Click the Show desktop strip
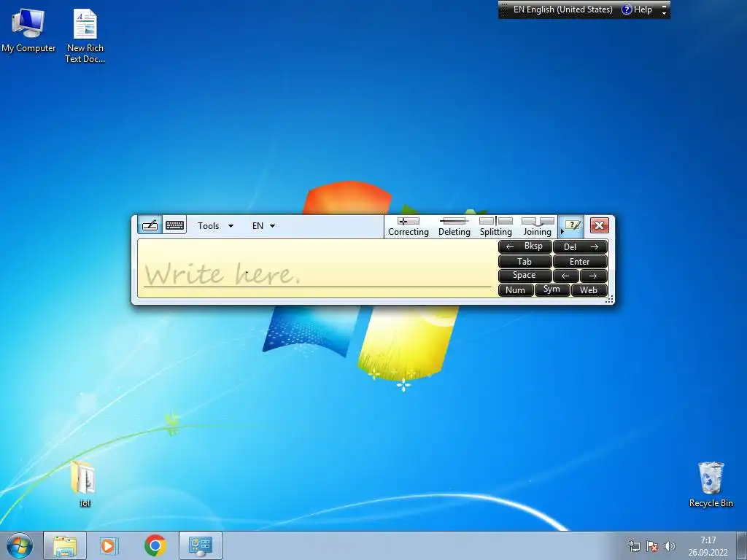Screen dimensions: 747x560 pos(742,545)
